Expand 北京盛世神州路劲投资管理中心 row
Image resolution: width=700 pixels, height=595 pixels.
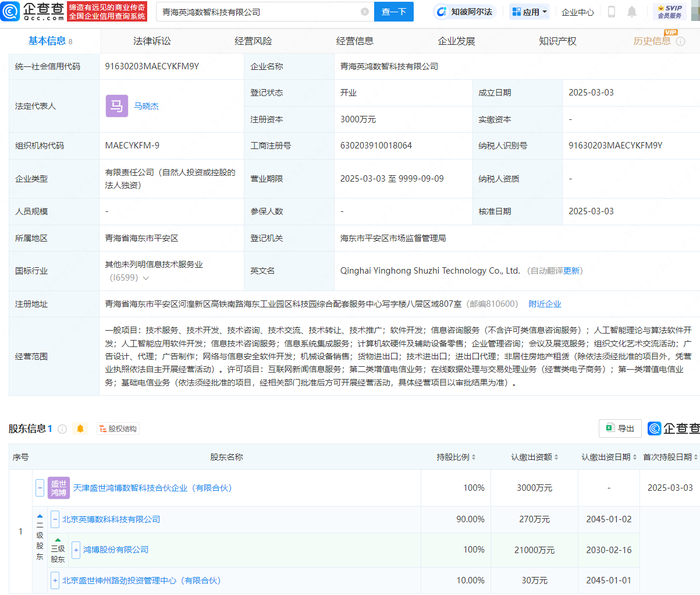tap(55, 580)
